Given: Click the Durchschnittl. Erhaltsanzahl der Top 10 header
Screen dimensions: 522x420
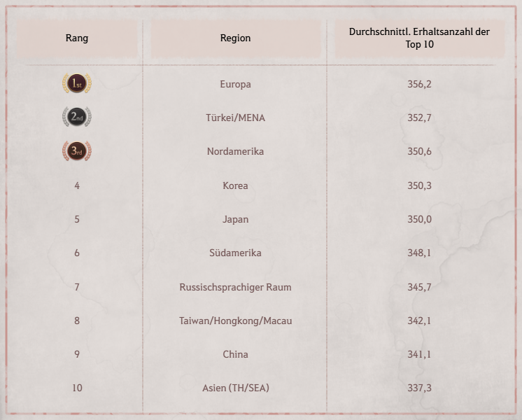Looking at the screenshot, I should [x=419, y=38].
